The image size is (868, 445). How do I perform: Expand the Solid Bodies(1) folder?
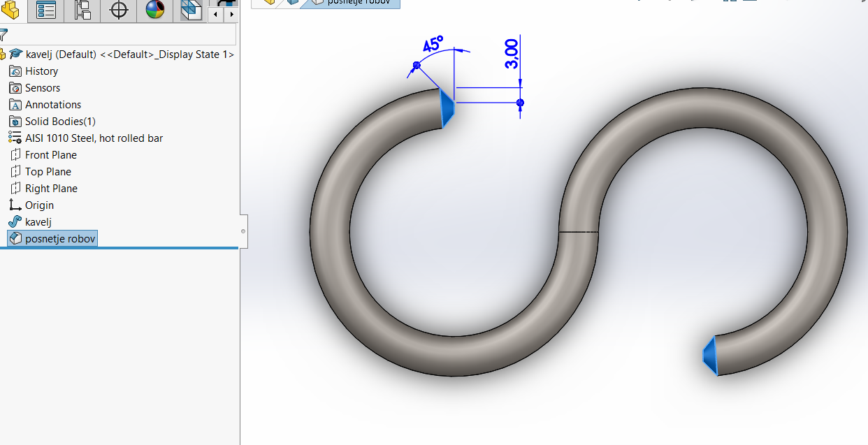pos(60,122)
